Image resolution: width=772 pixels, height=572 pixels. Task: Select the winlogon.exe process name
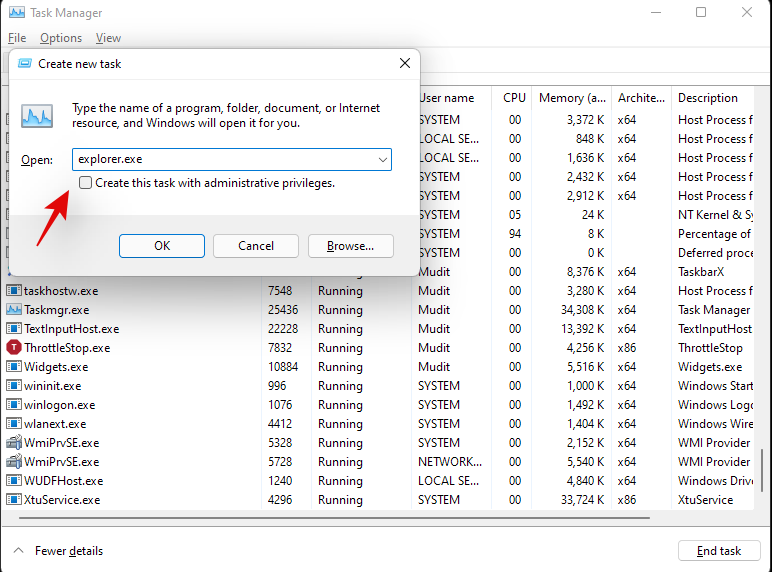(60, 405)
